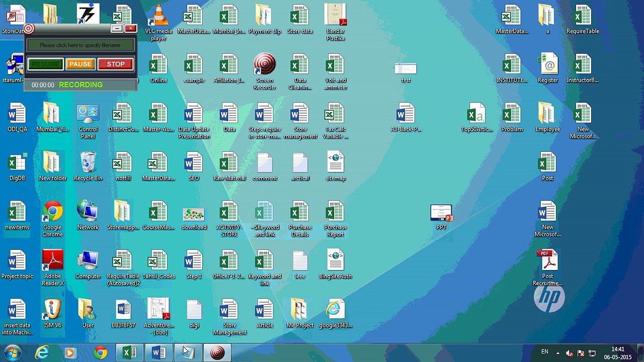Select the Computer desktop icon

(x=88, y=265)
